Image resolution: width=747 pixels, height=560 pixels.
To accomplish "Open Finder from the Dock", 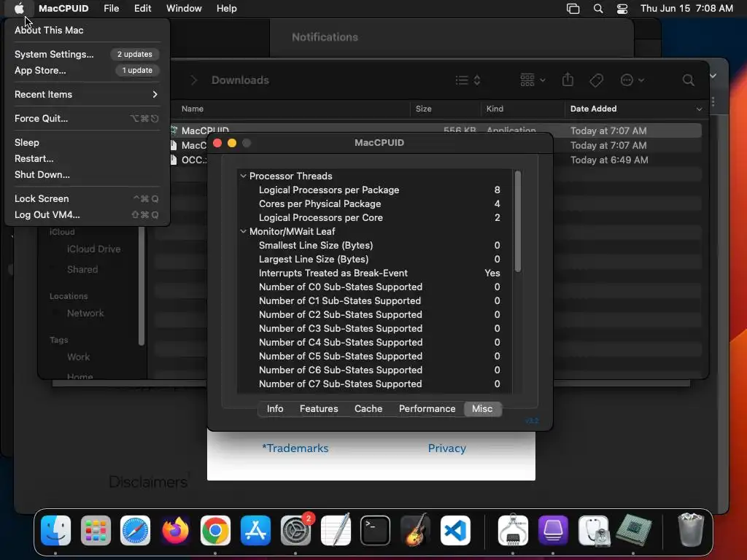I will [x=55, y=530].
